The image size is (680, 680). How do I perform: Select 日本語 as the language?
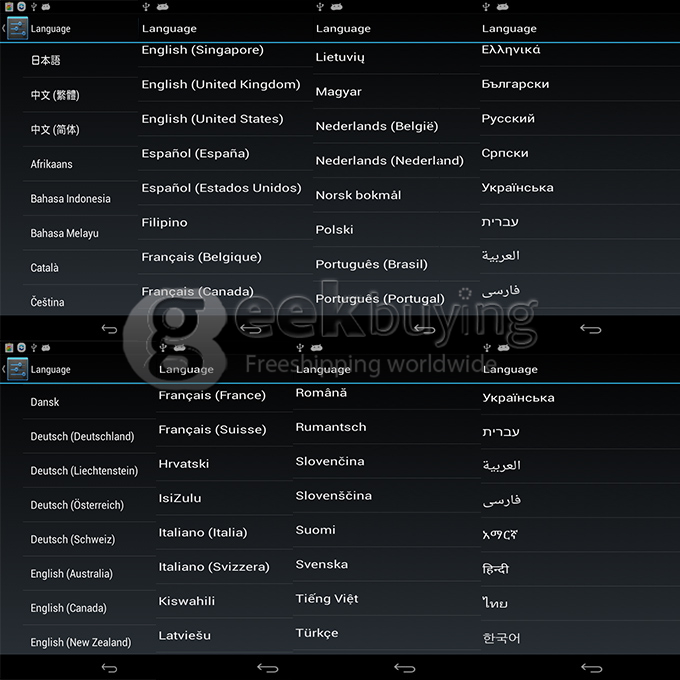point(46,60)
